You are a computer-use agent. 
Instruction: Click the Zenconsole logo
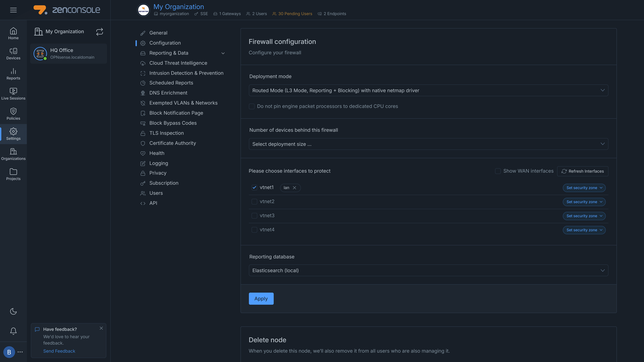coord(67,10)
